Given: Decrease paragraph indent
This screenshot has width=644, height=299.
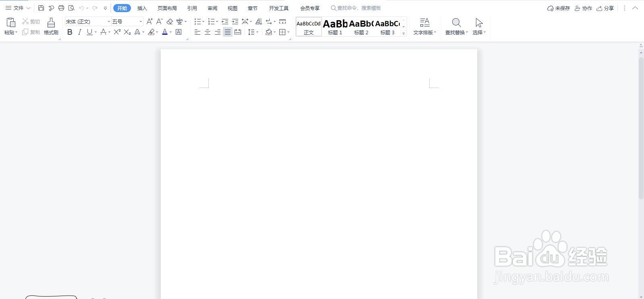Looking at the screenshot, I should [x=225, y=21].
